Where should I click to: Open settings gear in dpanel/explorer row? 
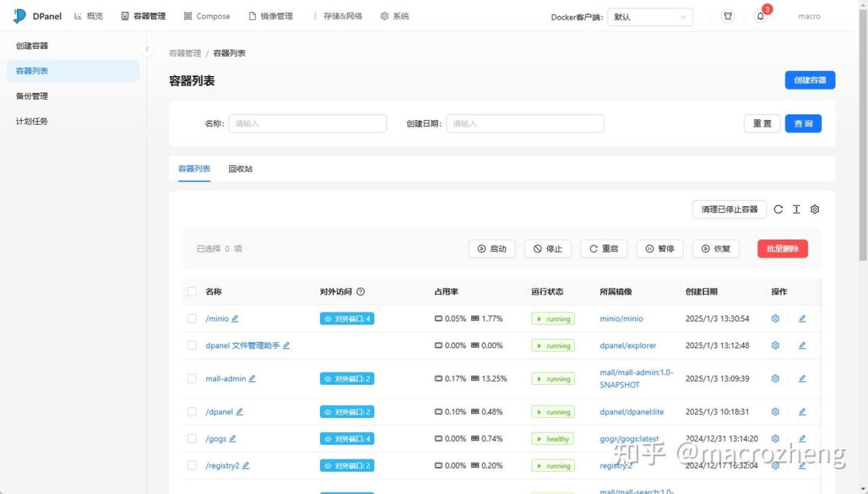tap(775, 345)
